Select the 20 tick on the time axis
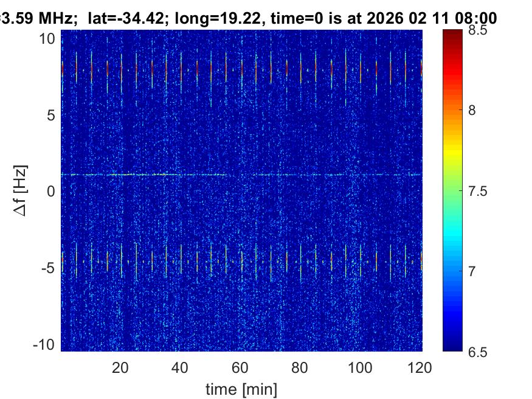 click(x=120, y=367)
